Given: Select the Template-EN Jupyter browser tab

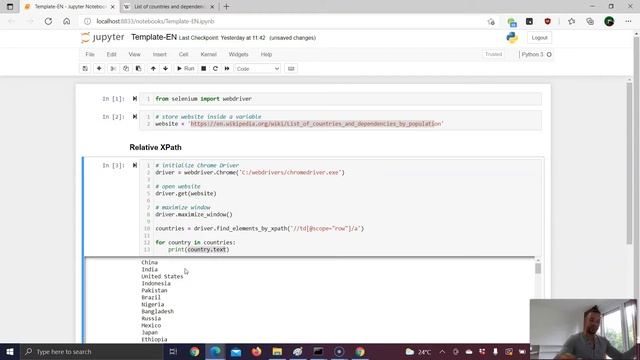Looking at the screenshot, I should click(69, 7).
